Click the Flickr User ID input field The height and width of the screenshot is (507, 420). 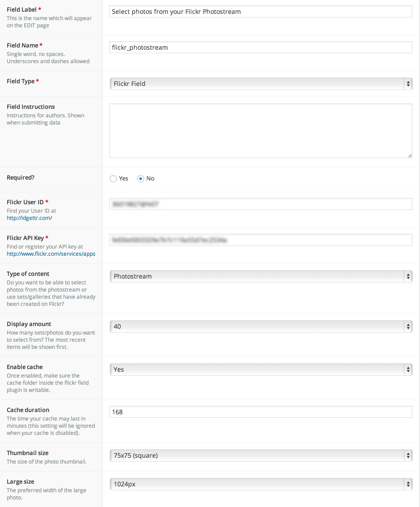pos(261,204)
